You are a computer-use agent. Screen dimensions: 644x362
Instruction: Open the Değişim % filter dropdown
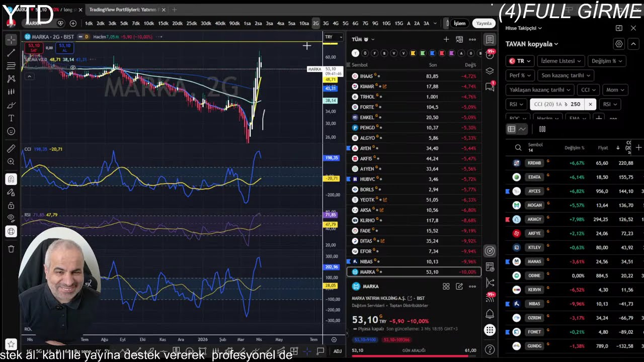coord(606,61)
